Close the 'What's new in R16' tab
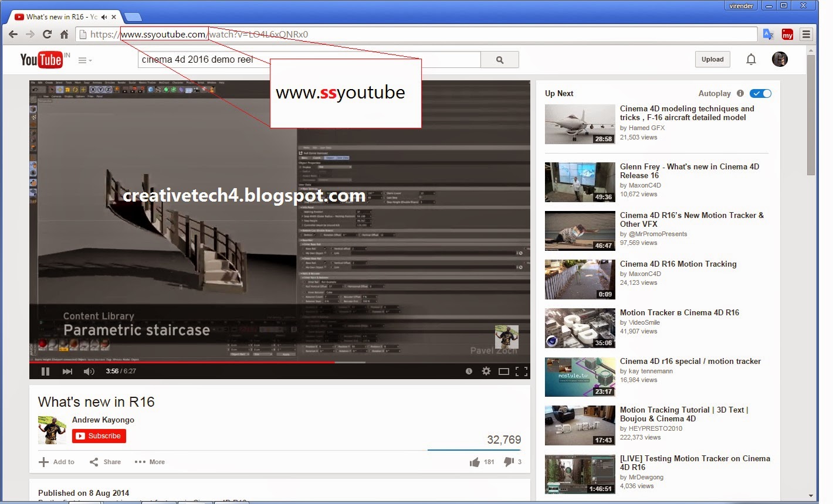Image resolution: width=833 pixels, height=504 pixels. 114,17
